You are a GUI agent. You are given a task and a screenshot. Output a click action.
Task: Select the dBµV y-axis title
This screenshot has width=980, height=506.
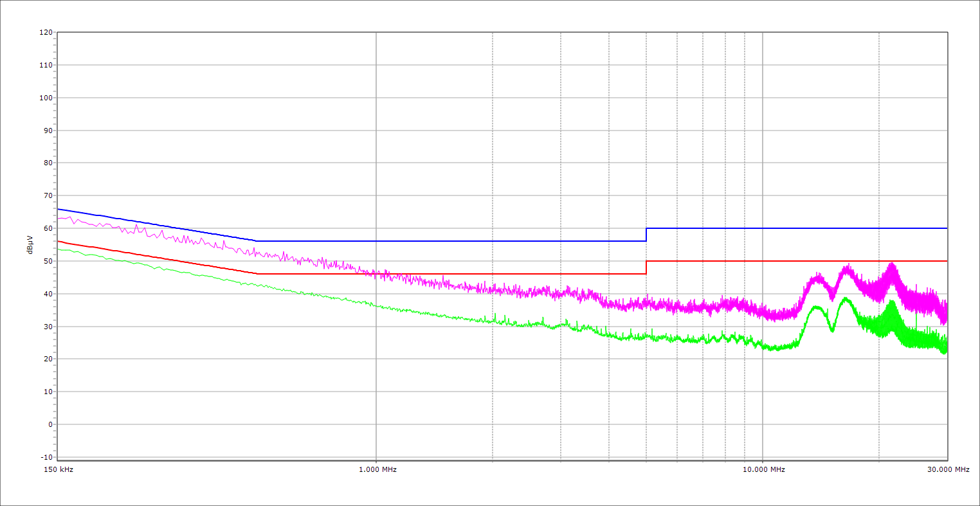tap(30, 244)
